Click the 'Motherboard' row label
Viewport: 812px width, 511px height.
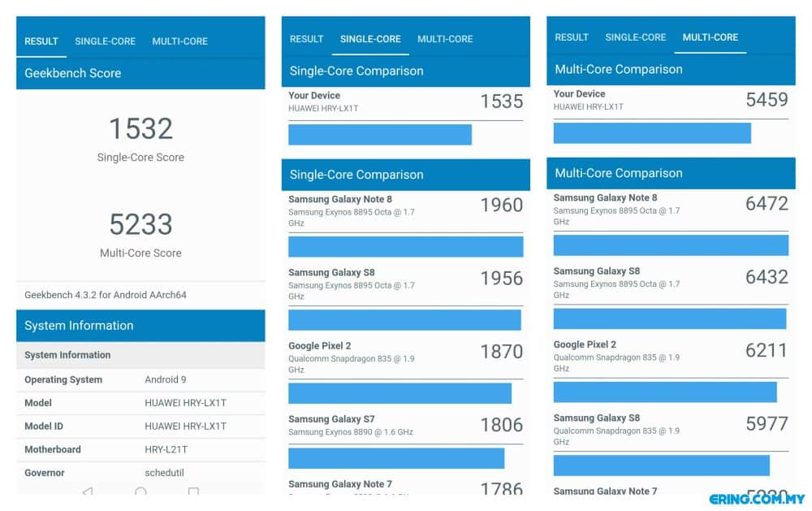(52, 449)
